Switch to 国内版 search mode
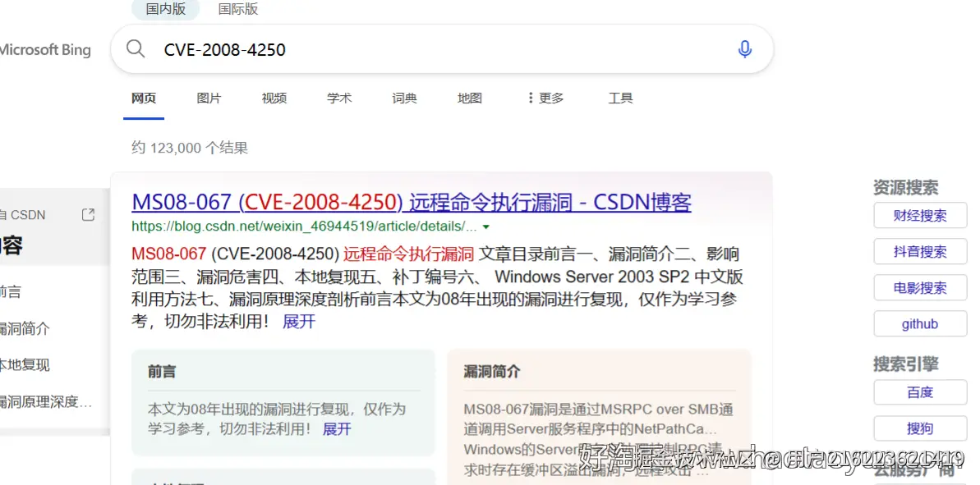The width and height of the screenshot is (980, 485). click(x=166, y=9)
